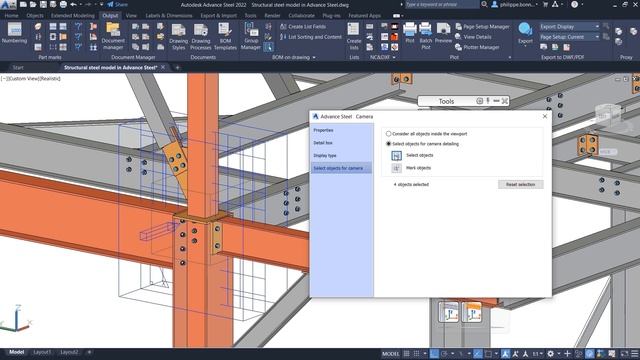
Task: Open Plot panel dialog launcher arrow
Action: pyautogui.click(x=510, y=58)
